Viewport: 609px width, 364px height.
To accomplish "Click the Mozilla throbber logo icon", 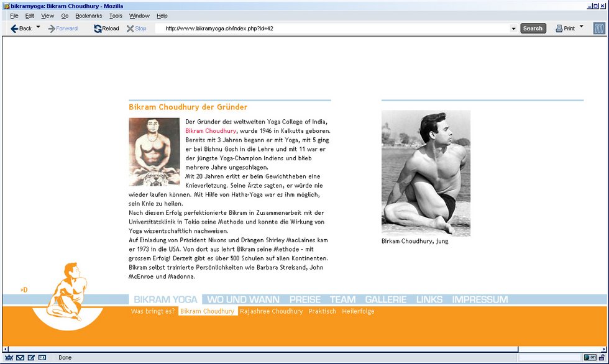I will [599, 29].
